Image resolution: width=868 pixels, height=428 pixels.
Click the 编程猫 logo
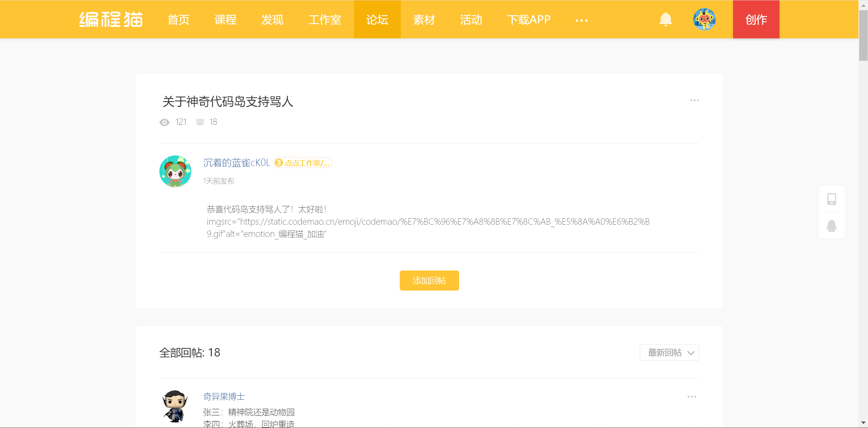(x=111, y=19)
